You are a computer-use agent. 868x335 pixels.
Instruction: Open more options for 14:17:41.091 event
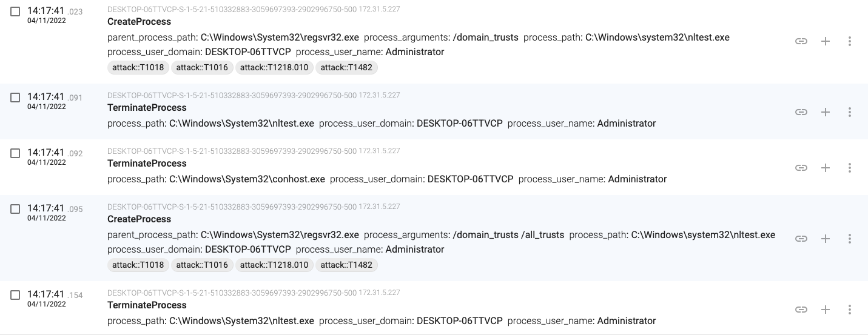(850, 112)
